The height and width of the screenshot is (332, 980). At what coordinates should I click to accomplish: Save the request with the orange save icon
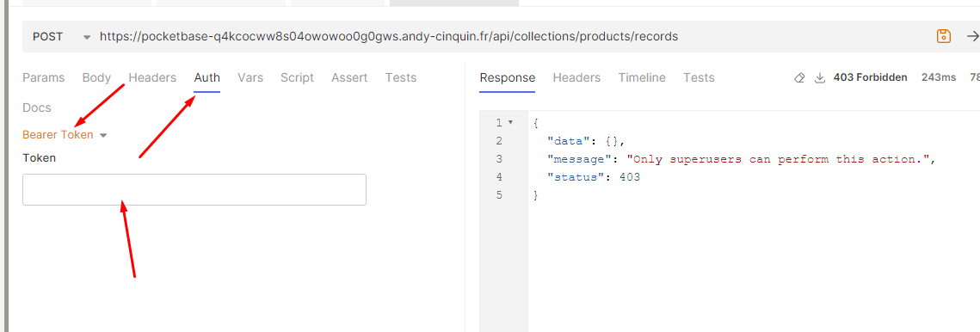point(944,36)
